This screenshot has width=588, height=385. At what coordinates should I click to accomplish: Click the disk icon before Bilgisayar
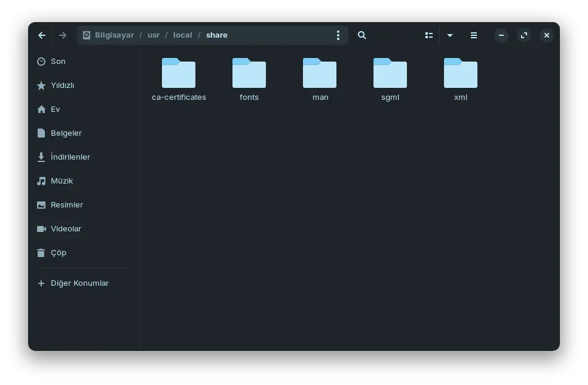(x=86, y=35)
